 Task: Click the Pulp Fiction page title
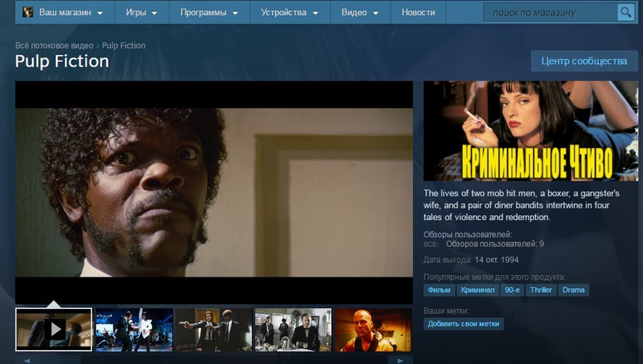[62, 61]
